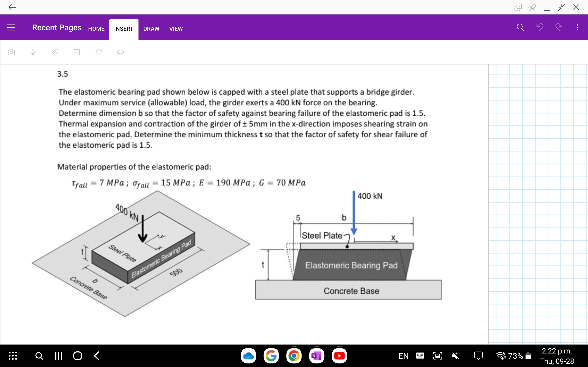This screenshot has height=367, width=588.
Task: Attach a file using the paperclip icon
Action: point(55,52)
